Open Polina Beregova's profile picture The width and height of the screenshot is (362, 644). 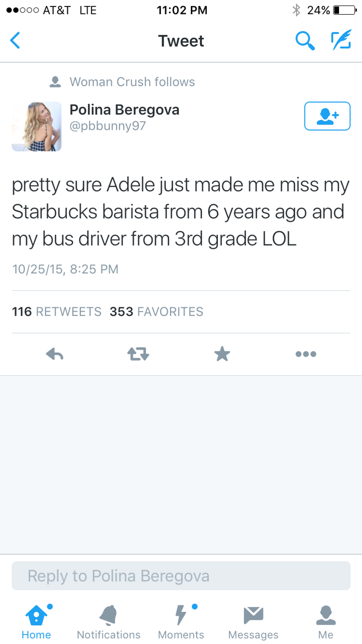(x=37, y=126)
